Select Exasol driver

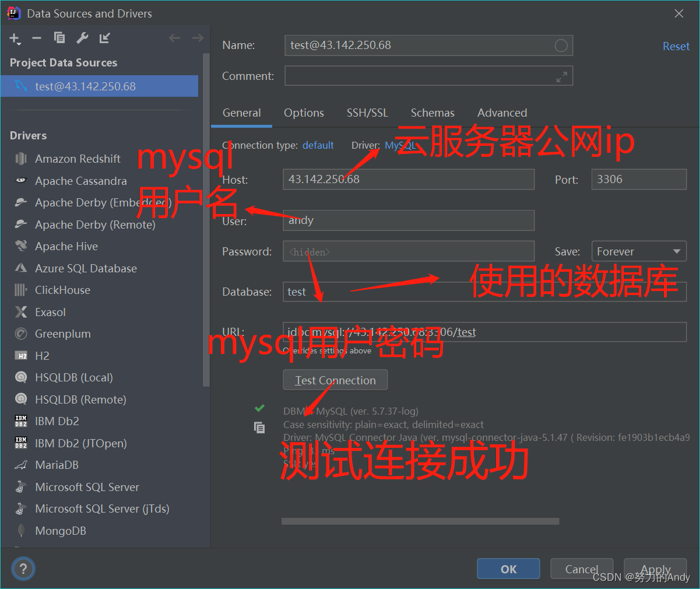(x=50, y=312)
